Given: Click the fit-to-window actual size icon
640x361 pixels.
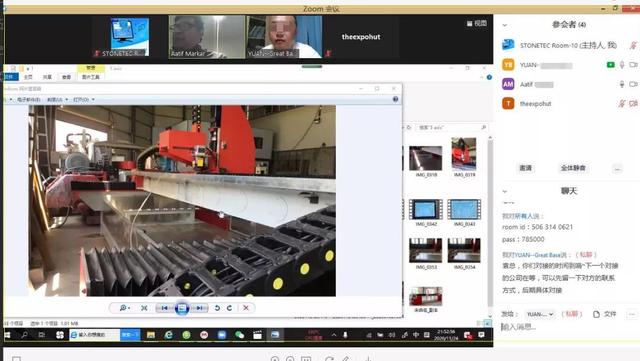Looking at the screenshot, I should tap(144, 308).
